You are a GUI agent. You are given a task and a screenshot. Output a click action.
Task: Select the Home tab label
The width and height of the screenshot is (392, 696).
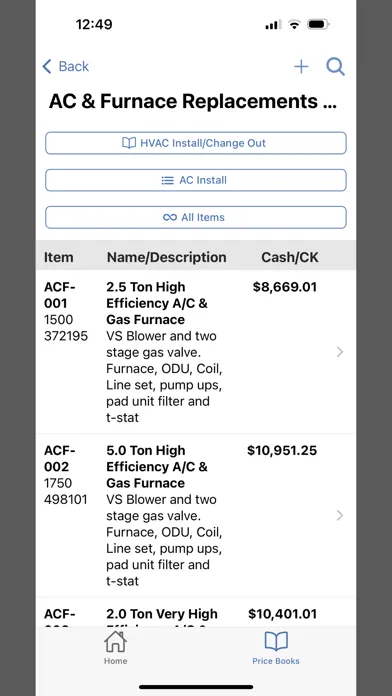(x=115, y=661)
